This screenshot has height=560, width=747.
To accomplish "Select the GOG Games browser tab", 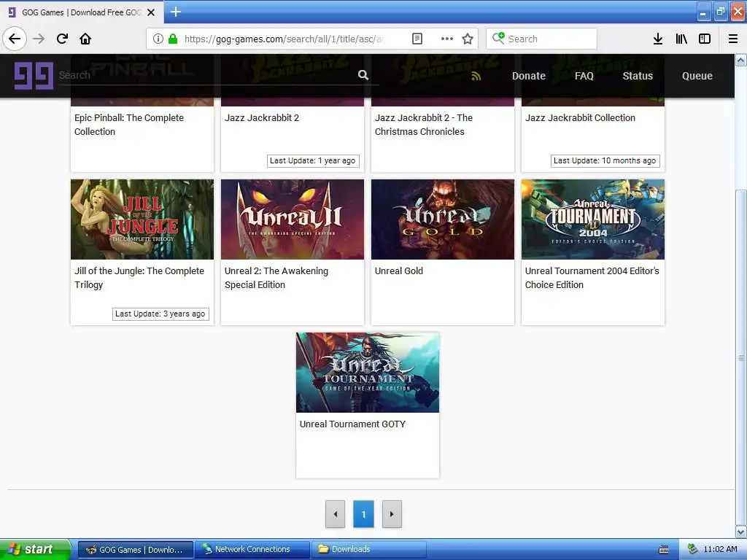I will pyautogui.click(x=82, y=12).
